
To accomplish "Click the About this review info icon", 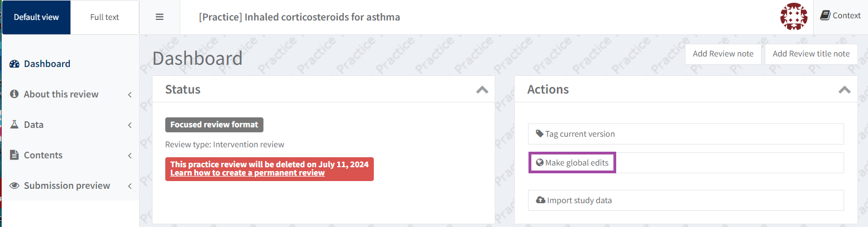I will point(15,94).
